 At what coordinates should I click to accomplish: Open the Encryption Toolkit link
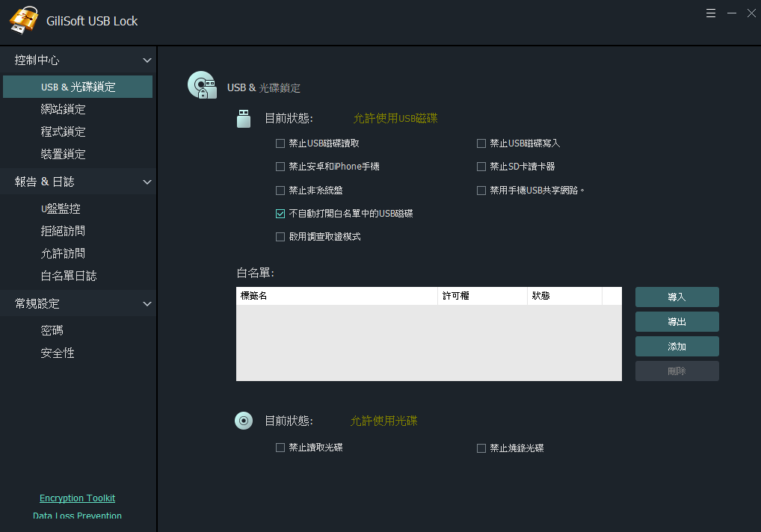(x=77, y=498)
